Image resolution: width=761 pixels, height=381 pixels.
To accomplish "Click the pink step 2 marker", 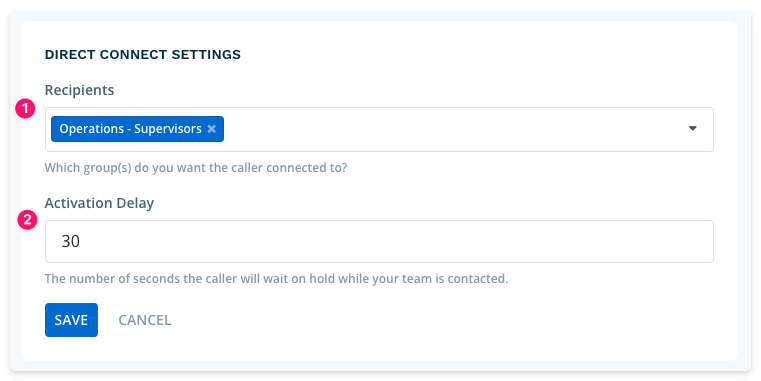I will tap(27, 219).
